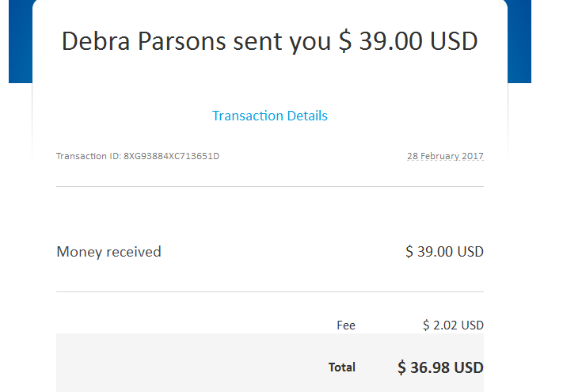Click the $ 36.98 USD total amount
Image resolution: width=563 pixels, height=392 pixels.
pyautogui.click(x=440, y=367)
